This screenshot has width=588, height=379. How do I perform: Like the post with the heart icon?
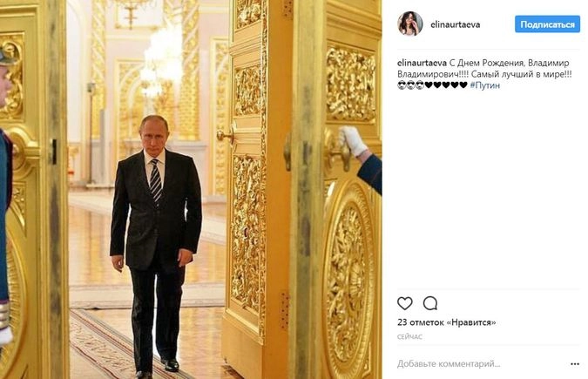click(x=404, y=303)
